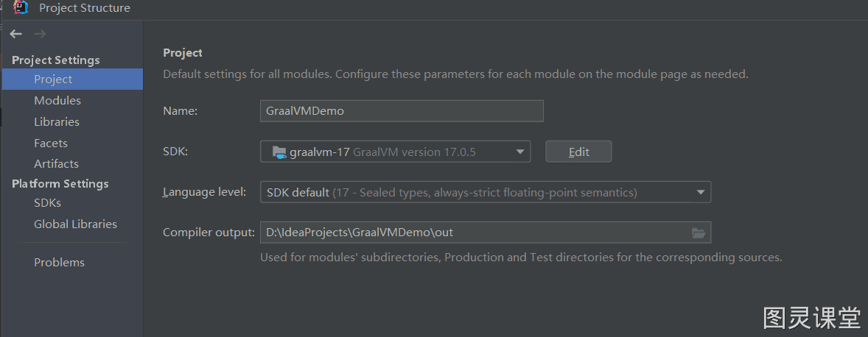This screenshot has height=337, width=868.
Task: Click the back arrow navigation icon
Action: (15, 35)
